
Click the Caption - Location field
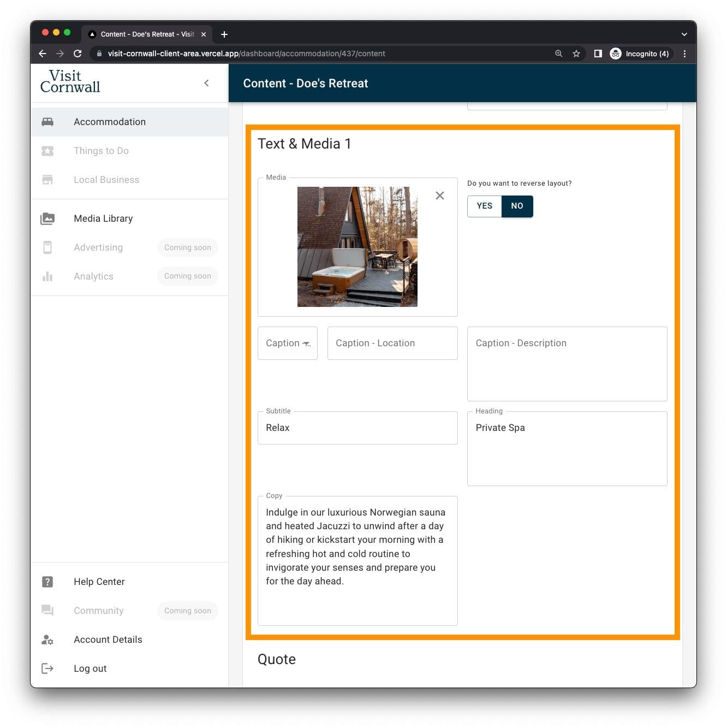tap(392, 343)
